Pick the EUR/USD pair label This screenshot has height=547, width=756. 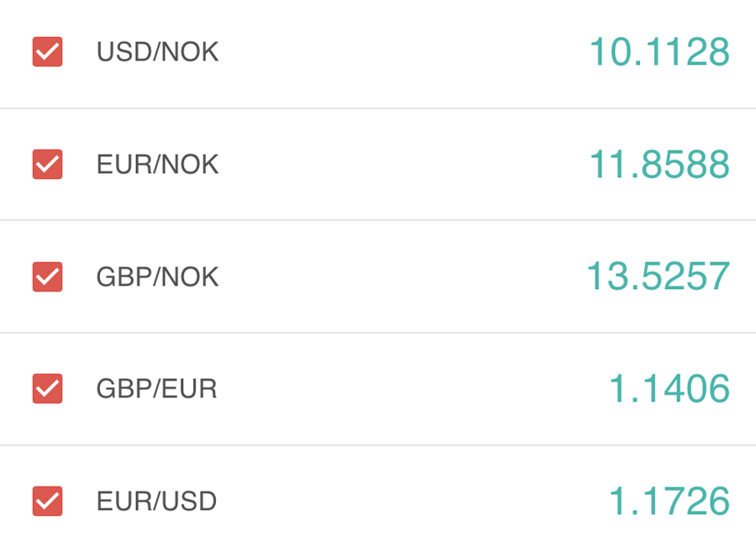point(156,501)
